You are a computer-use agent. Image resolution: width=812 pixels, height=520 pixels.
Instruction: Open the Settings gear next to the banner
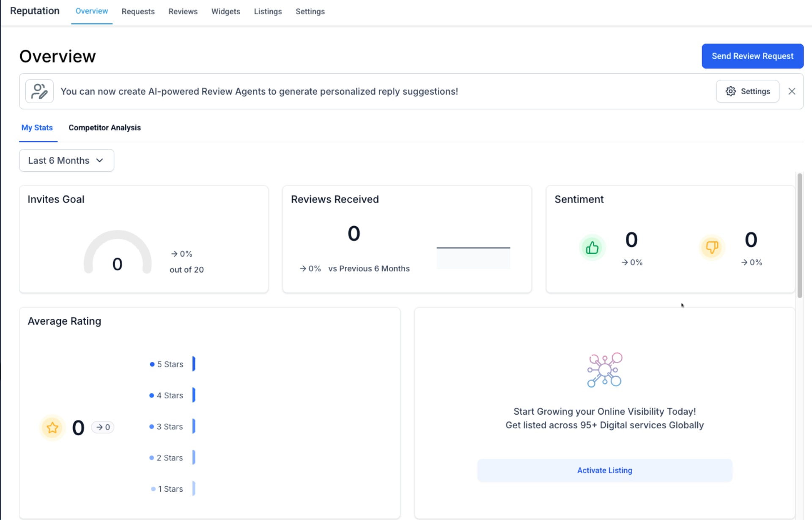747,91
